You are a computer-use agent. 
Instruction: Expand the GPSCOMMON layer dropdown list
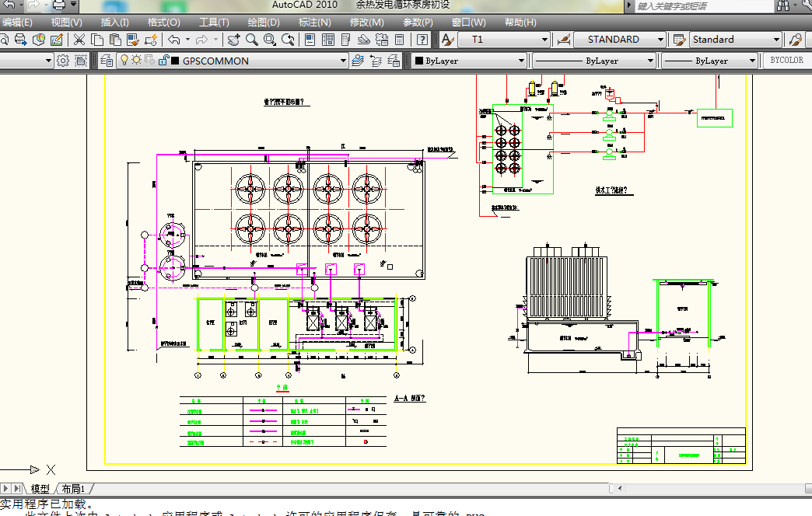pyautogui.click(x=343, y=61)
